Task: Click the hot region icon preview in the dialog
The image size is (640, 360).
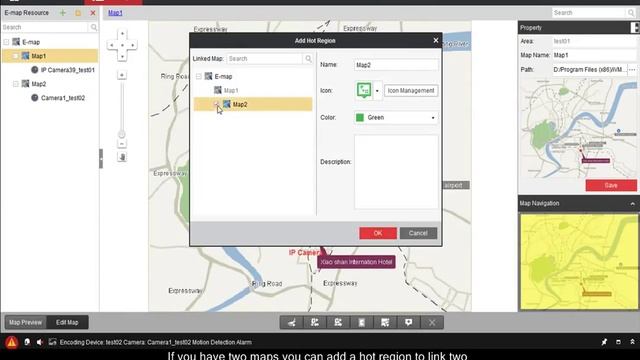Action: [x=364, y=90]
